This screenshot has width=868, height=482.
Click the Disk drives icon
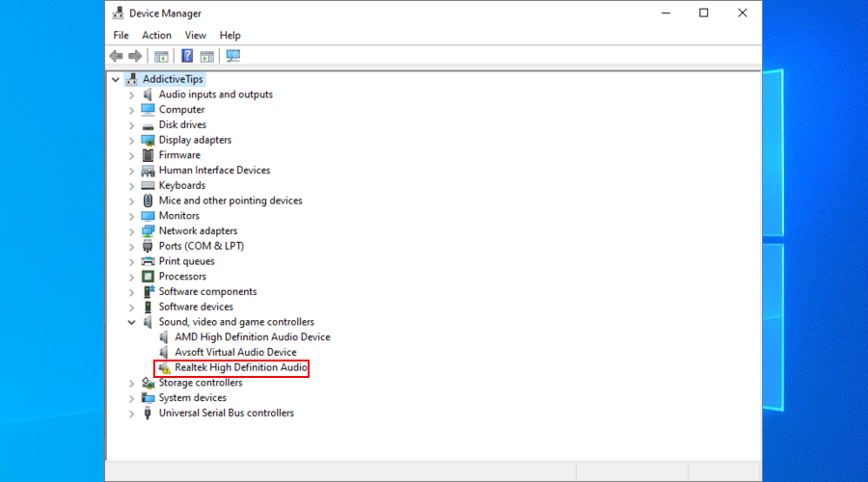point(148,125)
